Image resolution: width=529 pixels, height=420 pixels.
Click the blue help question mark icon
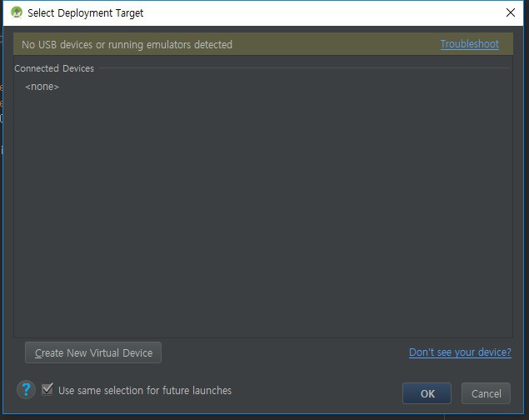pos(26,390)
